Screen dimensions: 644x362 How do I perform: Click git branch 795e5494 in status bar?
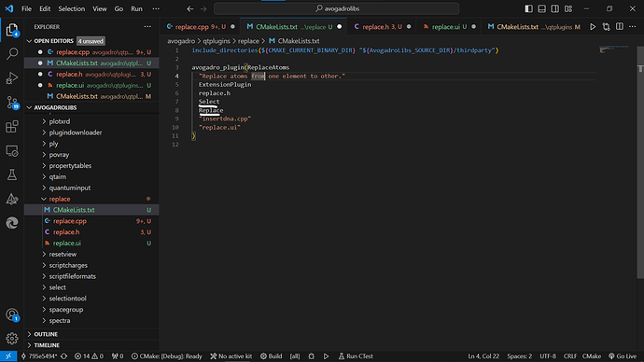click(x=39, y=356)
